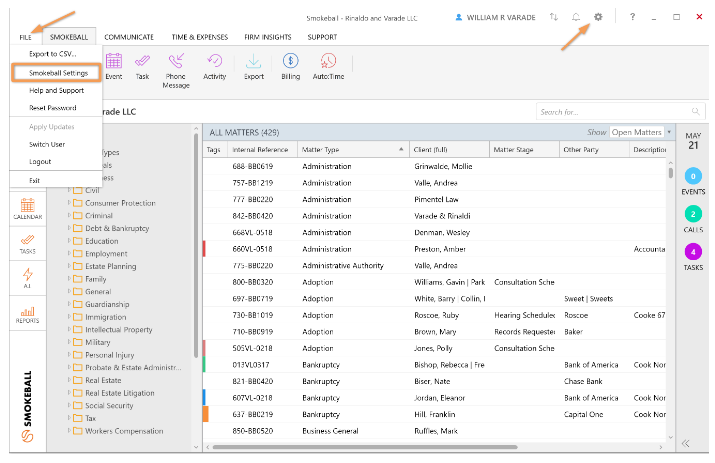
Task: Switch to the SUPPORT tab
Action: click(322, 37)
